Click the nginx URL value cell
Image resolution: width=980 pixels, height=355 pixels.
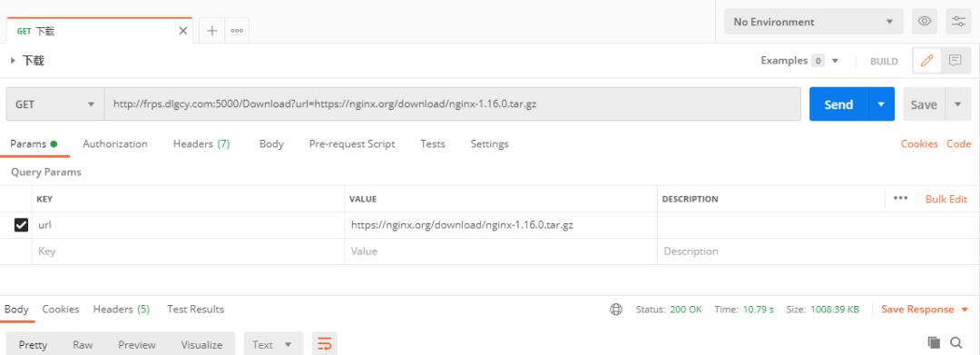(x=501, y=225)
